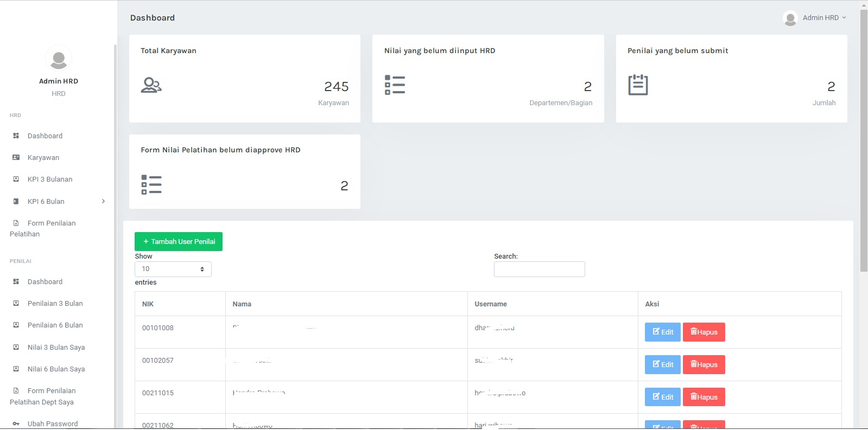The height and width of the screenshot is (430, 868).
Task: Delete the user with NIK 00102057 using Hapus
Action: coord(704,365)
